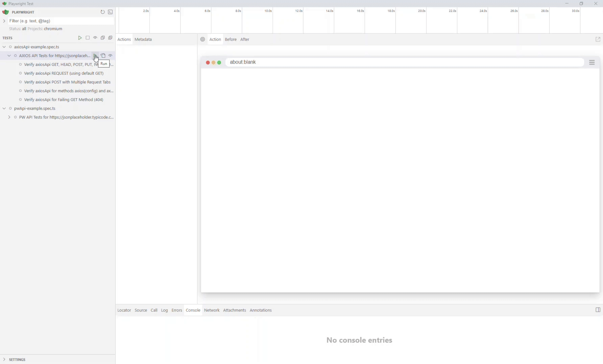Toggle the bottom panel sidebar layout
The height and width of the screenshot is (364, 603).
pos(598,310)
